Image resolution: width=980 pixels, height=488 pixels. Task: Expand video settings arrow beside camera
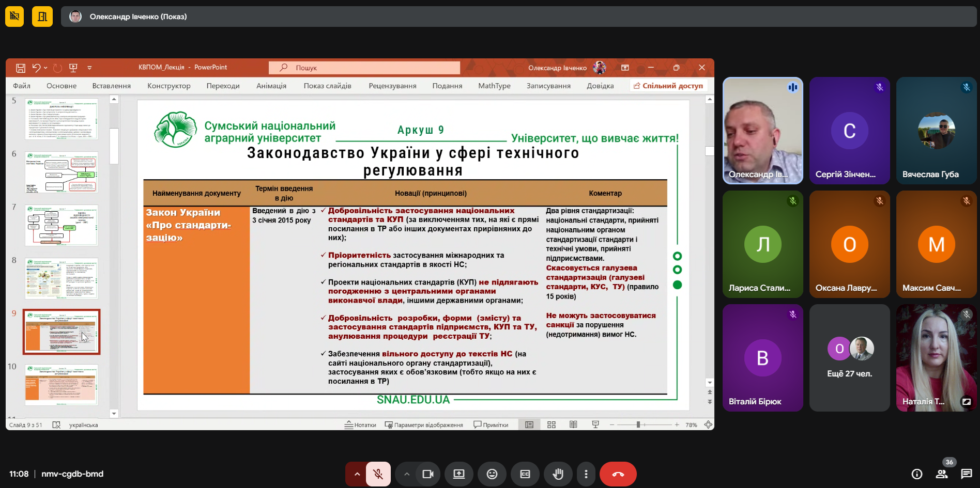[407, 474]
